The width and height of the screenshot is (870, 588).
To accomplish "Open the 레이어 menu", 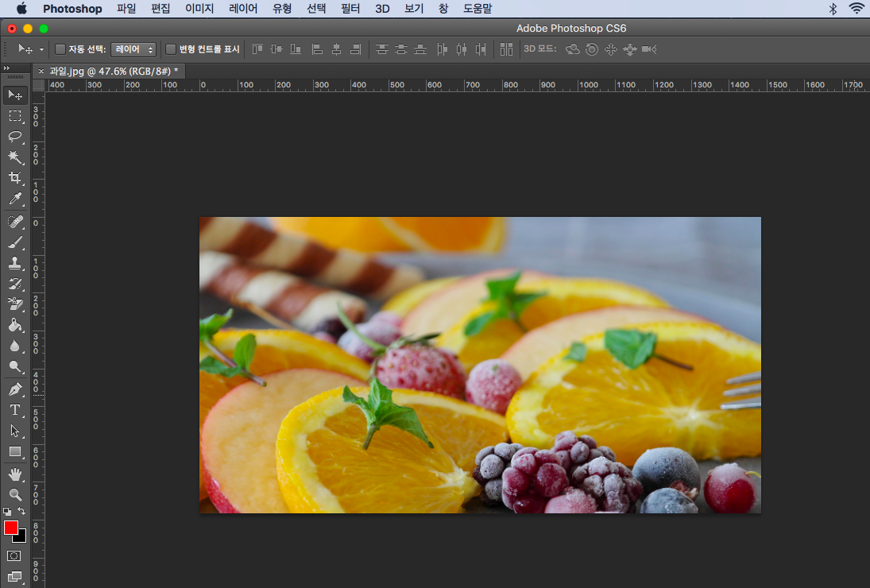I will [x=243, y=9].
